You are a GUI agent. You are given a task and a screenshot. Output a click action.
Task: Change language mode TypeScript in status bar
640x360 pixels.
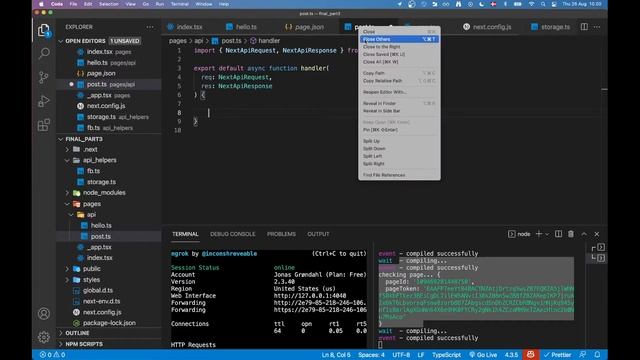tap(446, 355)
